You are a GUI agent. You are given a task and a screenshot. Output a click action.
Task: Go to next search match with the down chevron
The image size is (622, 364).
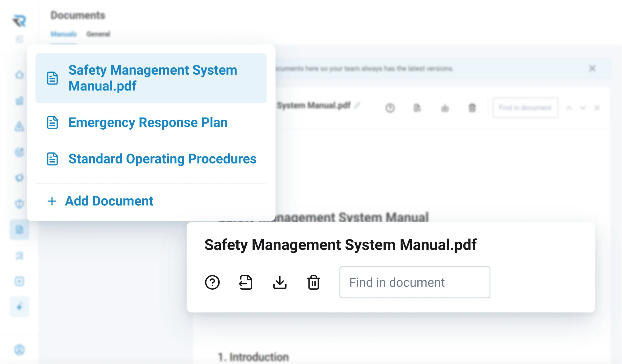pyautogui.click(x=583, y=108)
